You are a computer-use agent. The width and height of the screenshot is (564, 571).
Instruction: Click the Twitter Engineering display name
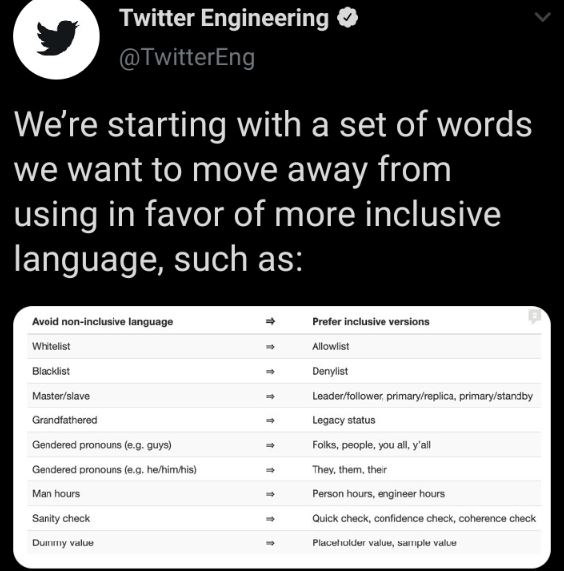(224, 18)
